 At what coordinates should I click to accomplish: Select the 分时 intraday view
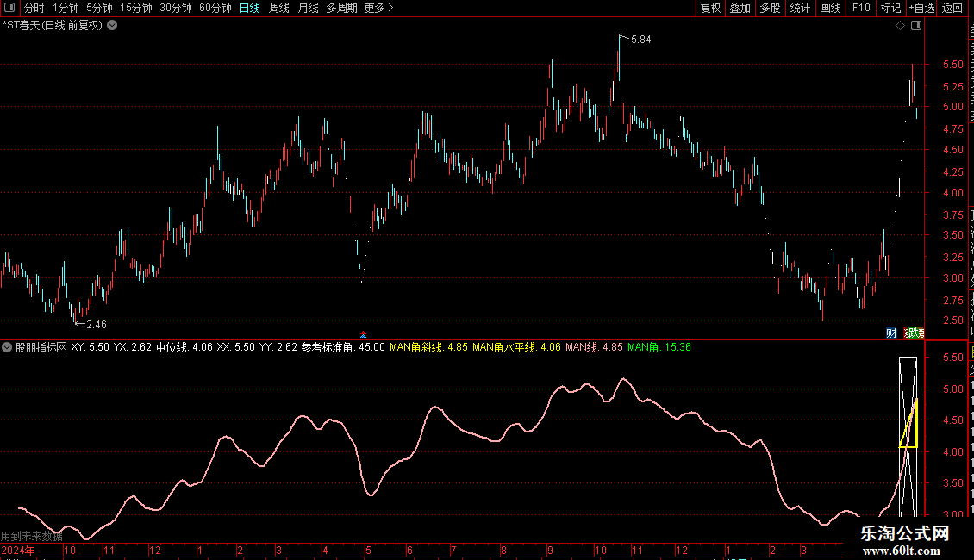(x=34, y=8)
